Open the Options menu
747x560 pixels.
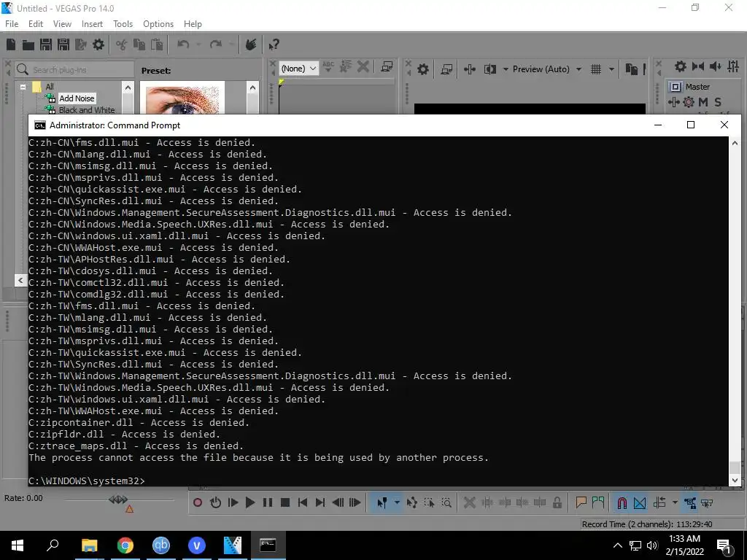coord(158,24)
